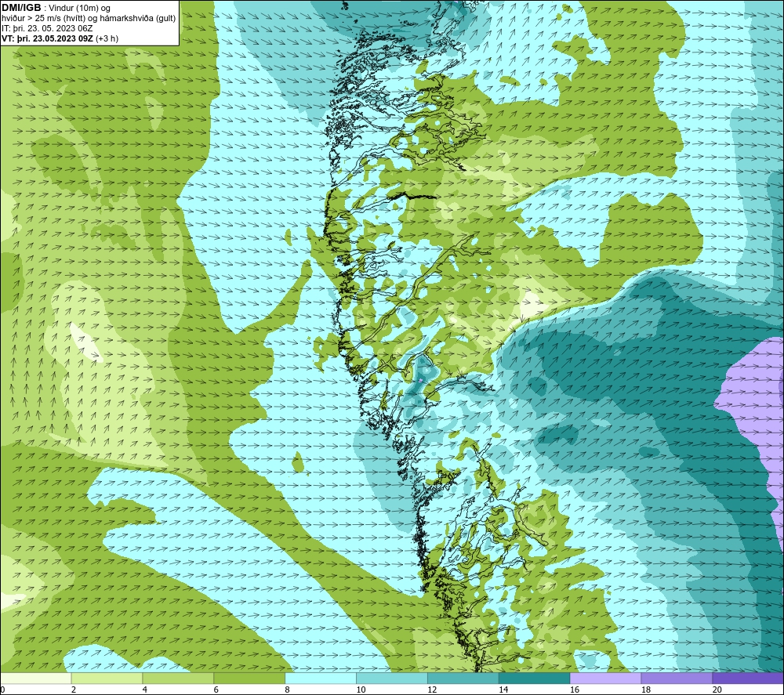The width and height of the screenshot is (784, 695).
Task: Click the 6–8 m/s green legend swatch
Action: [249, 678]
